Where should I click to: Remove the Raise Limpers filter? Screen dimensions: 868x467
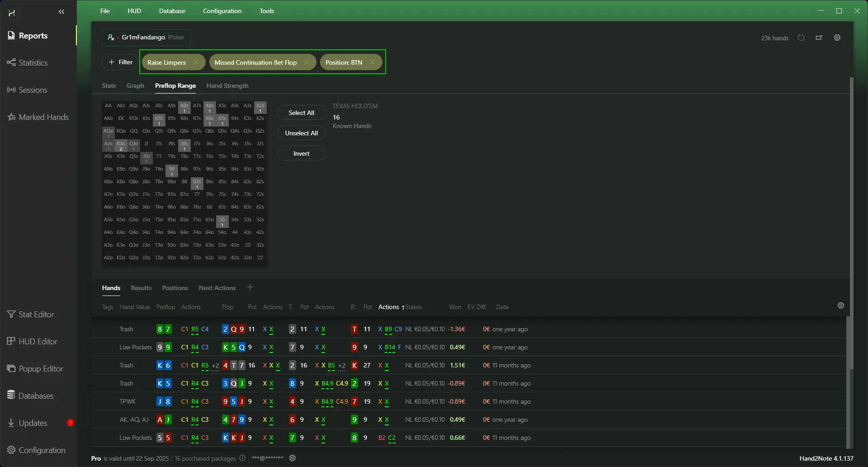pos(195,62)
